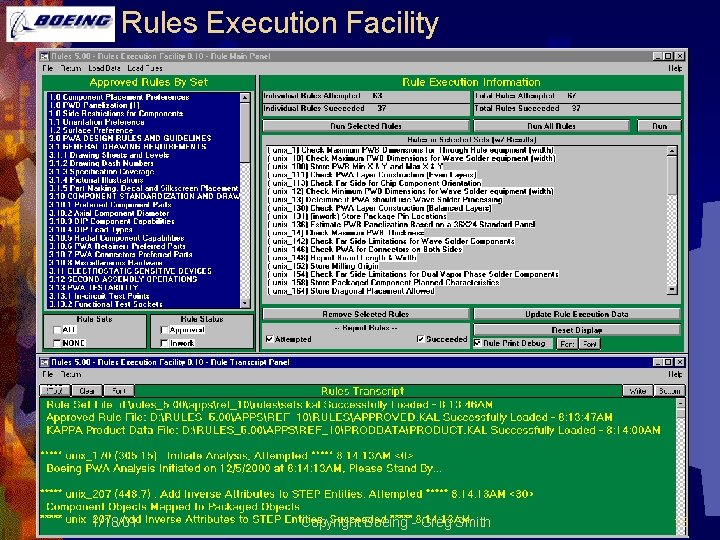The width and height of the screenshot is (720, 540).
Task: Open File menu in Rule Transcript Panel
Action: point(48,374)
